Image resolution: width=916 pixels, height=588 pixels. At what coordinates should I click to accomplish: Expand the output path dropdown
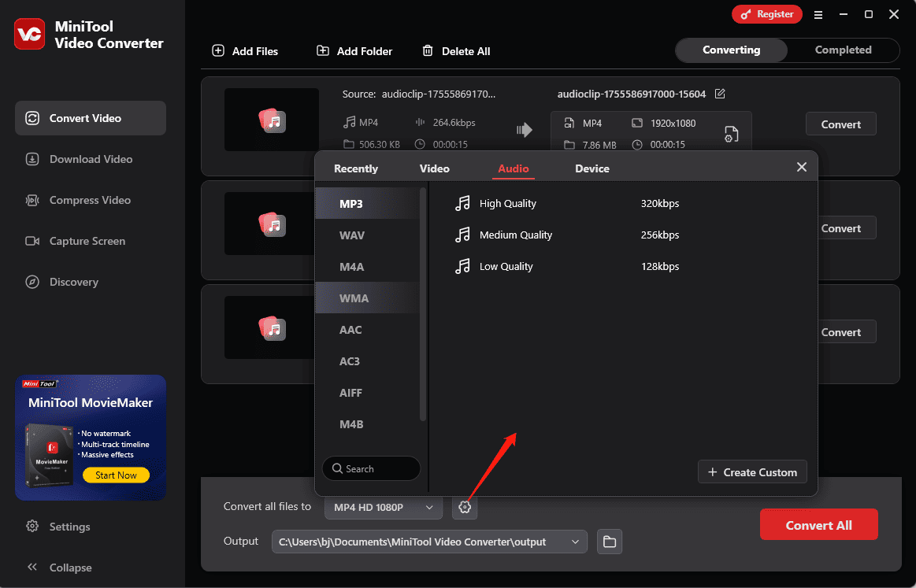[575, 542]
